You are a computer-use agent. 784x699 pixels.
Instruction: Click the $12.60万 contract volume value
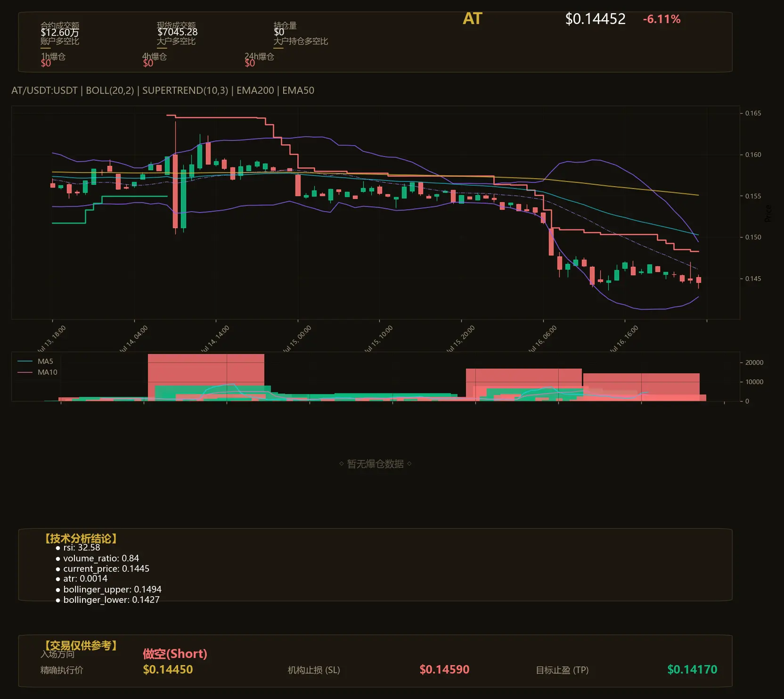point(60,32)
